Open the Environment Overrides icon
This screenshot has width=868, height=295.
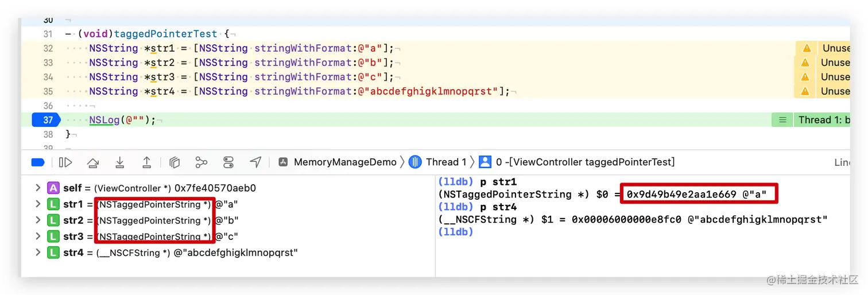[228, 162]
